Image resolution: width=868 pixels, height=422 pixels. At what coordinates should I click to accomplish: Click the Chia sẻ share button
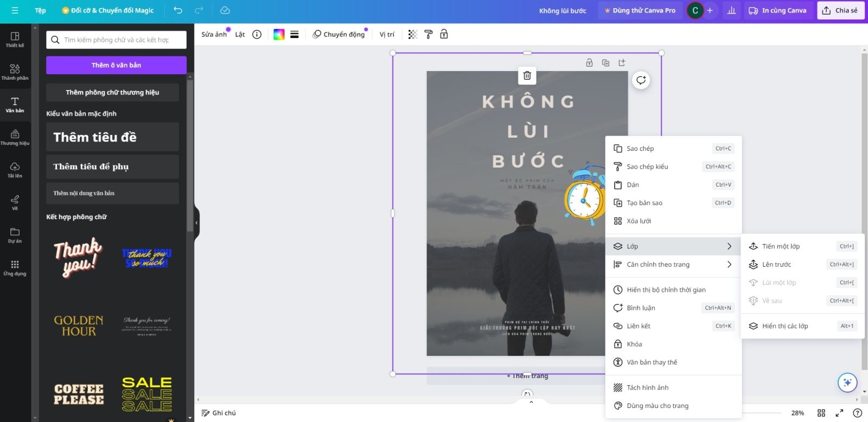click(840, 10)
